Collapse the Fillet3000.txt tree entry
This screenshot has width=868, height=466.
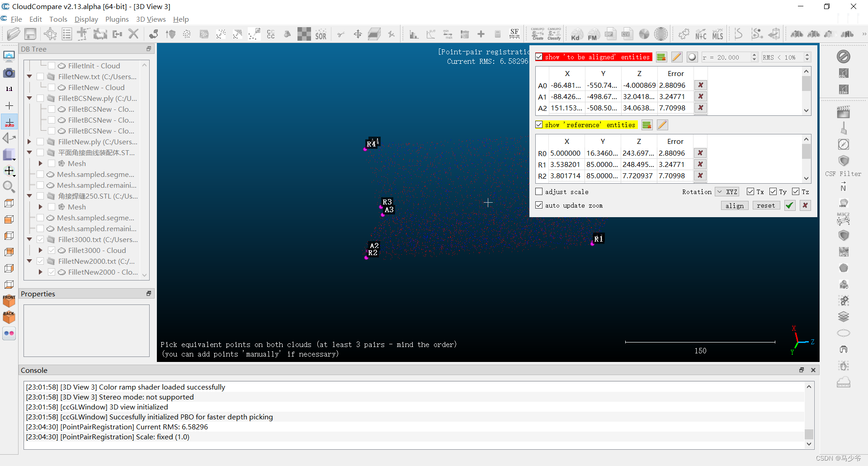(29, 239)
